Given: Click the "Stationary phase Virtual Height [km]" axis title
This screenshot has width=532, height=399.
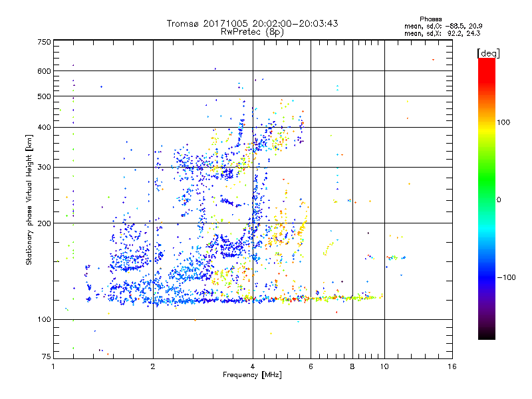Looking at the screenshot, I should click(29, 200).
